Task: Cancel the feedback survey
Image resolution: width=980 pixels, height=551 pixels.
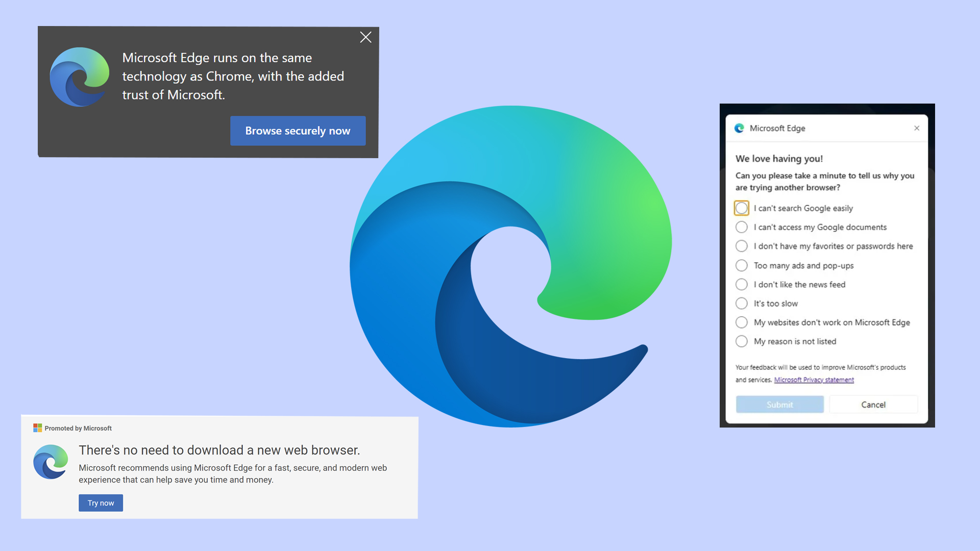Action: pos(873,404)
